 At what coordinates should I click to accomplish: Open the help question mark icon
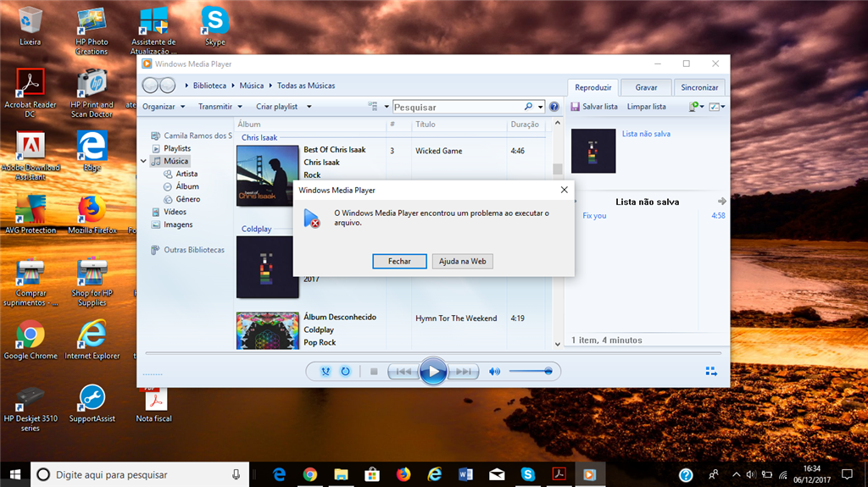(x=554, y=107)
